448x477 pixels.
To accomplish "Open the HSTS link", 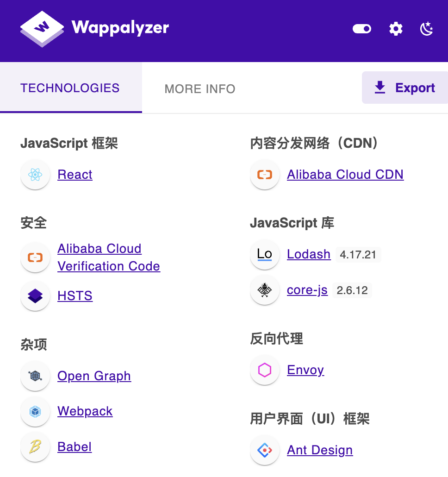I will coord(75,295).
